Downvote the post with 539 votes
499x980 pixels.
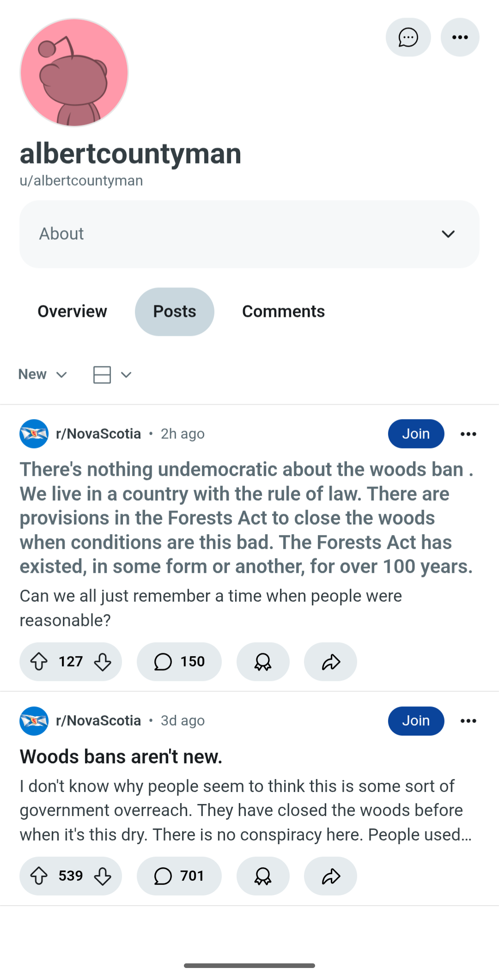[102, 876]
